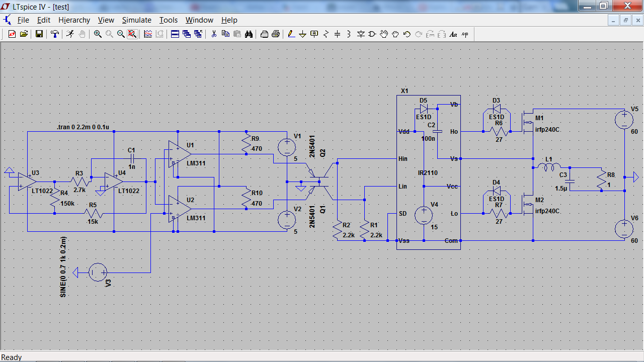Click the '150k' value of R4
This screenshot has height=362, width=644.
[68, 204]
